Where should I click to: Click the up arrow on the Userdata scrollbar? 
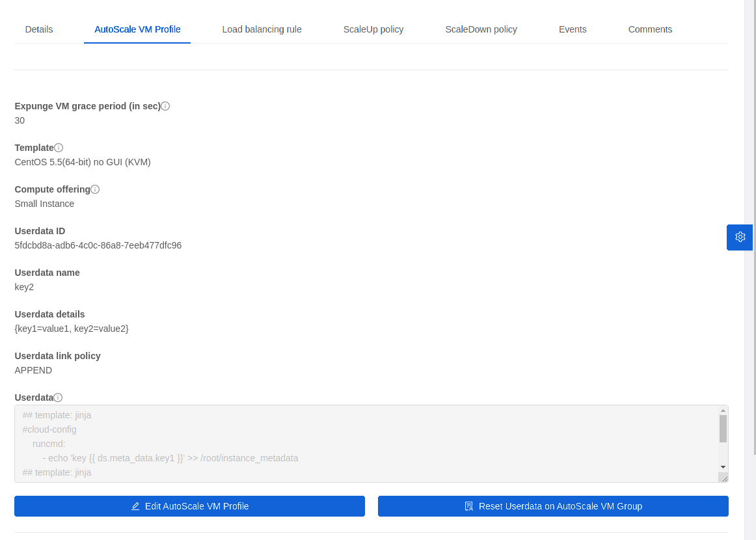[x=723, y=409]
